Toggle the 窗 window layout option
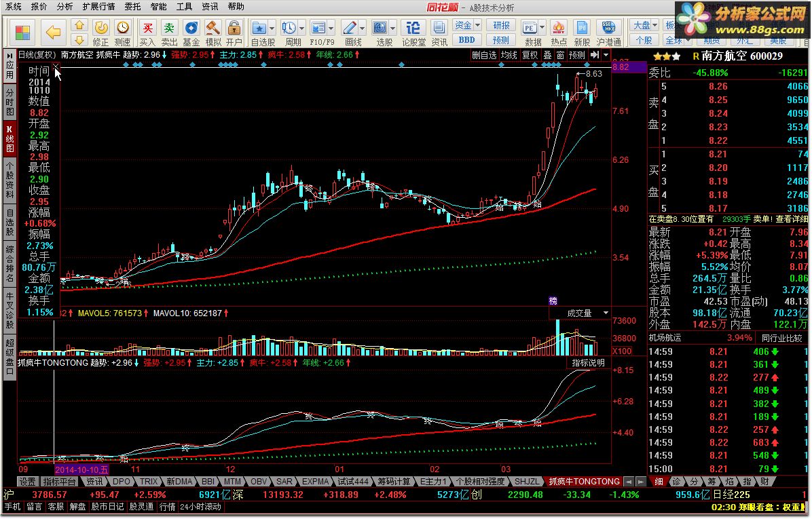 point(560,56)
